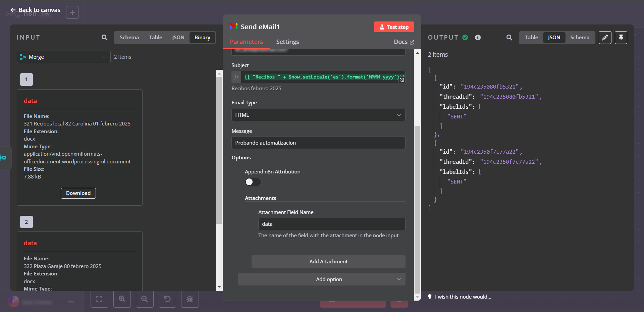
Task: Open the Docs link
Action: [404, 42]
